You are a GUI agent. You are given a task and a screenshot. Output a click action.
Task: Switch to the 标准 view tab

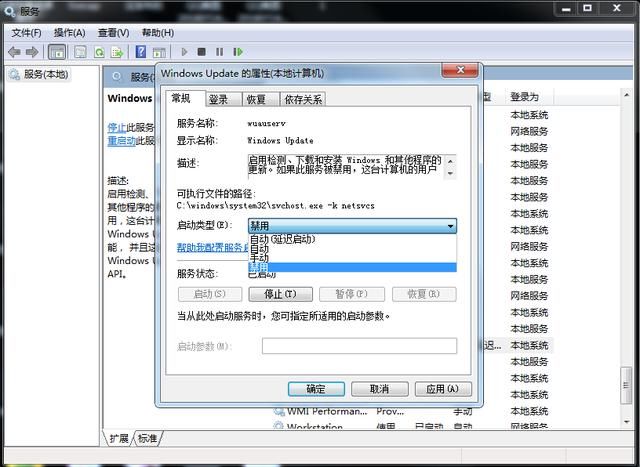pyautogui.click(x=147, y=438)
